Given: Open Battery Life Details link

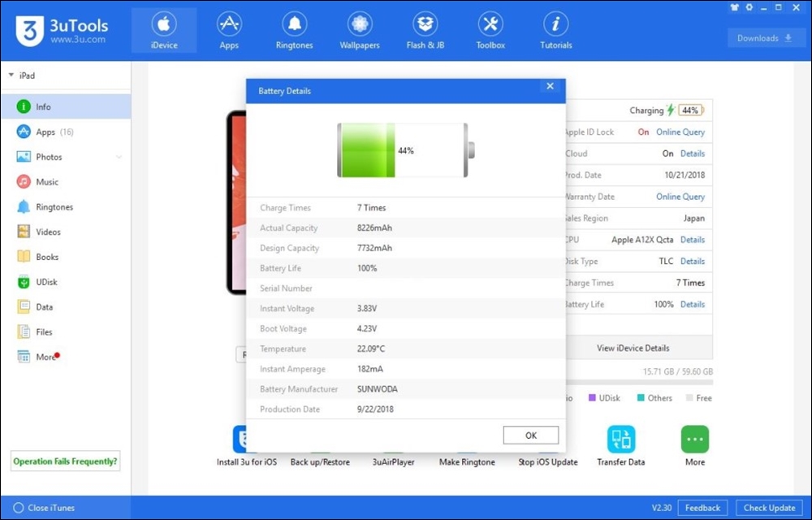Looking at the screenshot, I should pos(693,305).
